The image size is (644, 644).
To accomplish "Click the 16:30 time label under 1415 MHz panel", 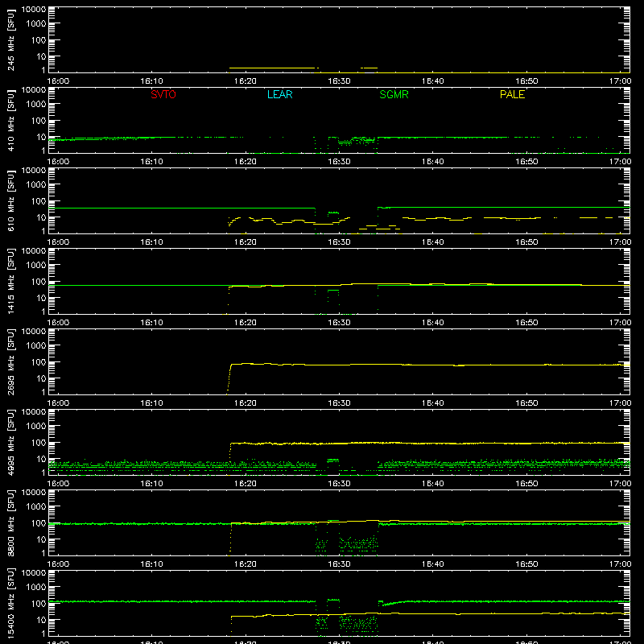I will tap(339, 323).
